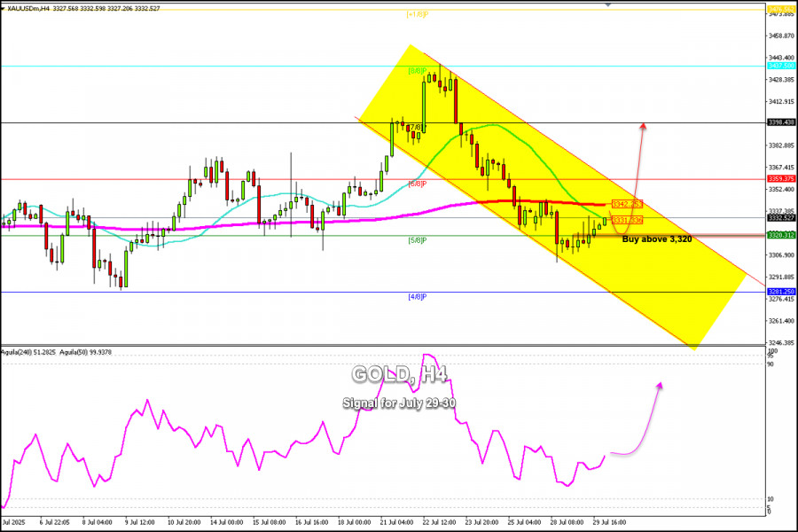Click the 'Buy above 3,320' annotation text
The width and height of the screenshot is (798, 532).
click(x=656, y=239)
